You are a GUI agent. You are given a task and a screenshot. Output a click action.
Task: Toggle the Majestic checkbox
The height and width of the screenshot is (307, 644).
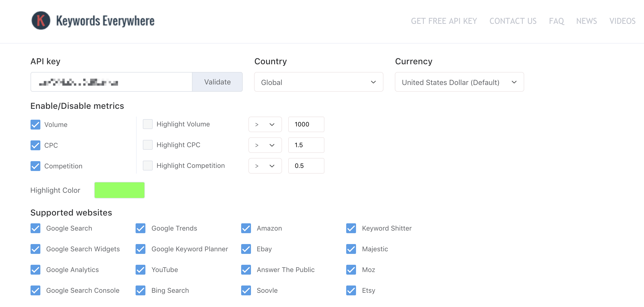(351, 249)
